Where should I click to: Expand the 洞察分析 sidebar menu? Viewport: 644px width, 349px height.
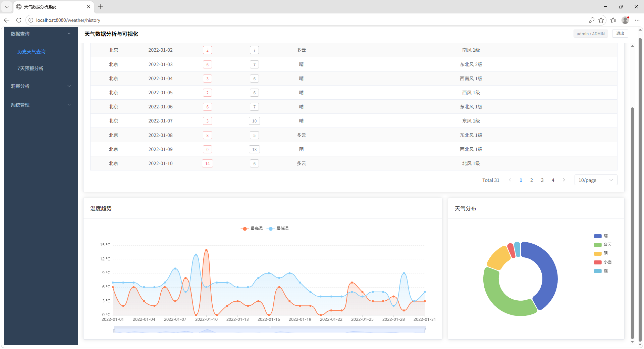tap(41, 86)
